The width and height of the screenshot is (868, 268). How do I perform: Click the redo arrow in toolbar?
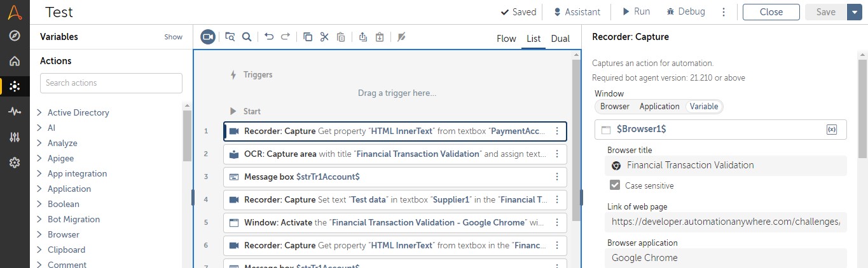point(286,37)
